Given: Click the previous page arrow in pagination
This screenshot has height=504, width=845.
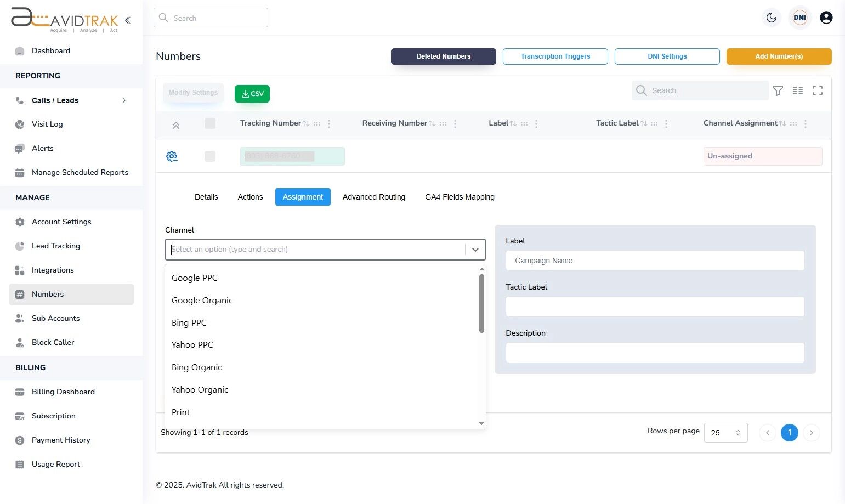Looking at the screenshot, I should pyautogui.click(x=768, y=433).
